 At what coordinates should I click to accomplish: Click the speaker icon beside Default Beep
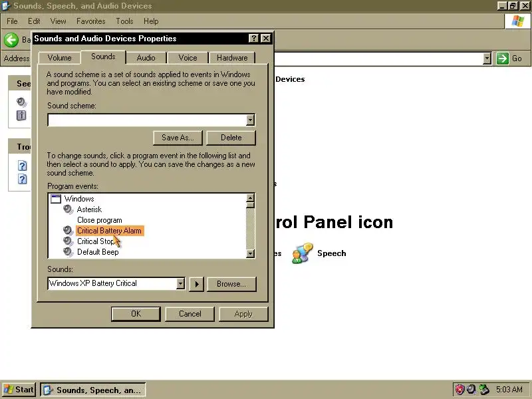coord(68,252)
